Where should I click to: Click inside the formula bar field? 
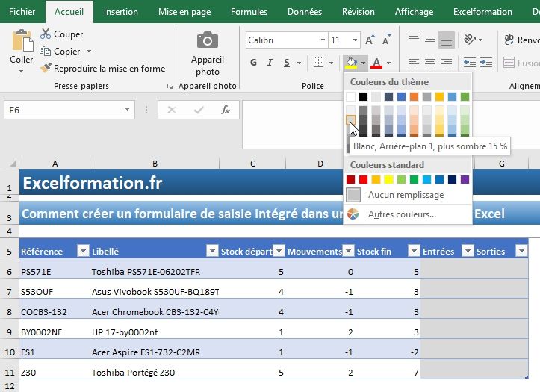pyautogui.click(x=293, y=125)
